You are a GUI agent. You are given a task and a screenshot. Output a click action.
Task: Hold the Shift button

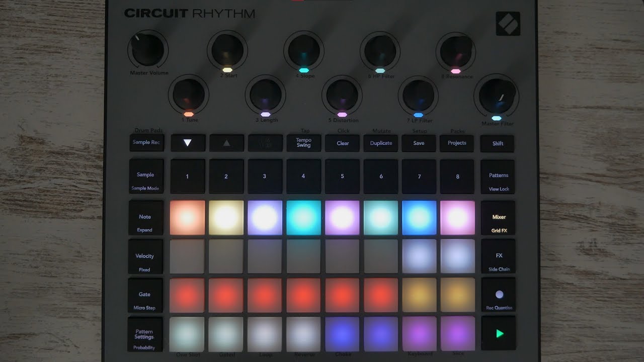click(x=498, y=143)
